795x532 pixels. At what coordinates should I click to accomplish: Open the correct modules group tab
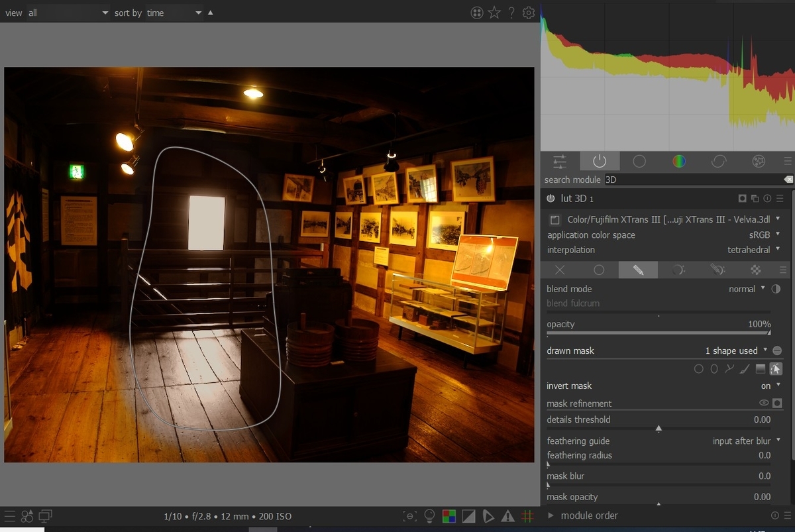(719, 161)
